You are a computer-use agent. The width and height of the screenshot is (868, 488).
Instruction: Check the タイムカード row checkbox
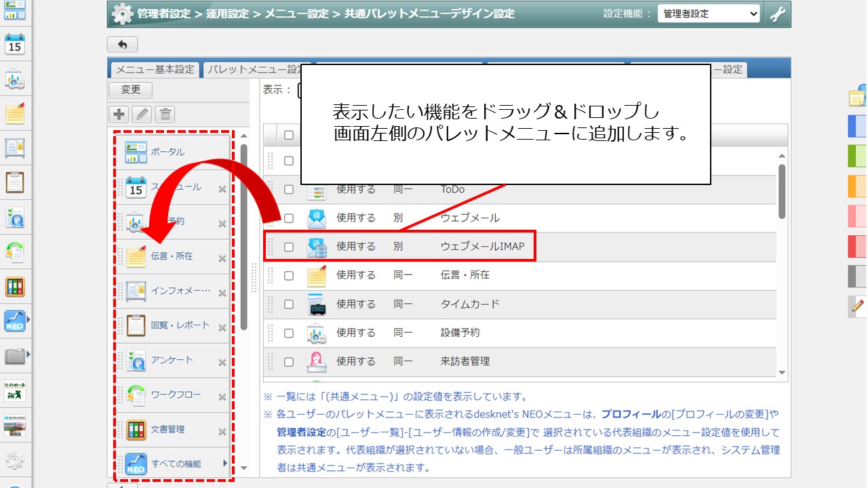[x=288, y=304]
